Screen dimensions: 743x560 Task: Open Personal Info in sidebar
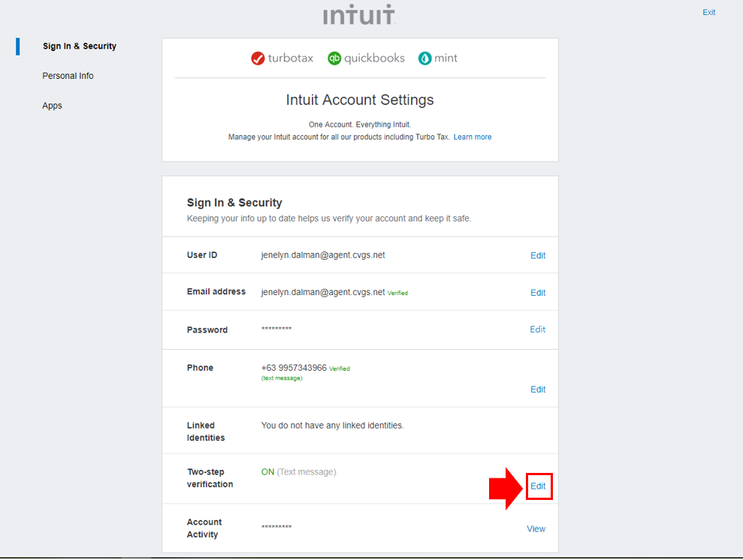click(x=68, y=76)
